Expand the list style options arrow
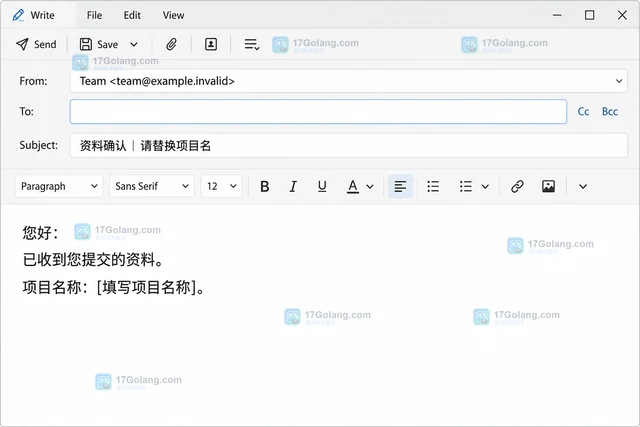Image resolution: width=640 pixels, height=427 pixels. pos(485,187)
